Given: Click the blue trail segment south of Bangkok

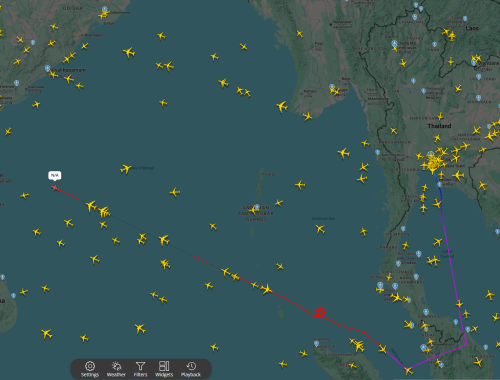Looking at the screenshot, I should (x=439, y=188).
